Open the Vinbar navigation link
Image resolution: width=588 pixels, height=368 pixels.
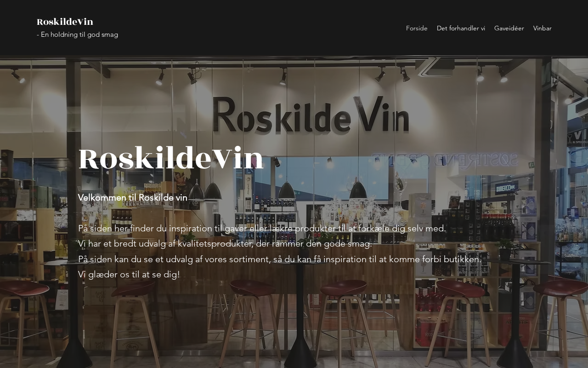point(542,28)
